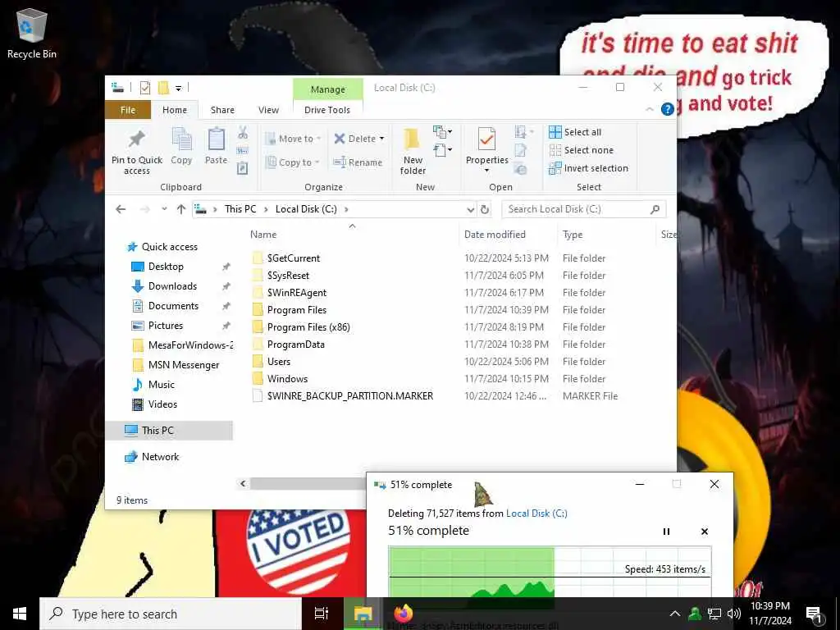
Task: Sort by Date modified column header
Action: click(x=495, y=234)
